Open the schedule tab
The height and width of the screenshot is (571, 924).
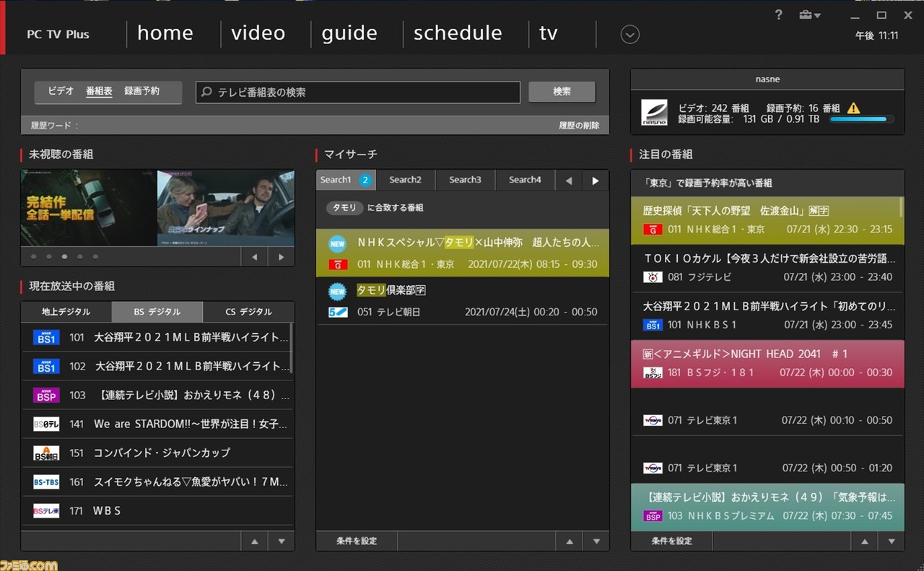tap(458, 33)
